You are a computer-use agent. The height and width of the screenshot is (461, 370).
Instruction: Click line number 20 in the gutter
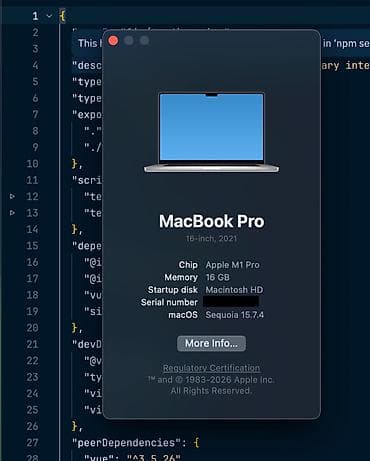(32, 328)
